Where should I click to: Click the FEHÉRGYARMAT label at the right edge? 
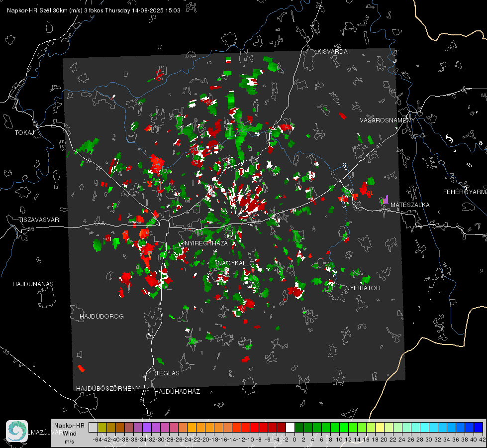(x=465, y=192)
